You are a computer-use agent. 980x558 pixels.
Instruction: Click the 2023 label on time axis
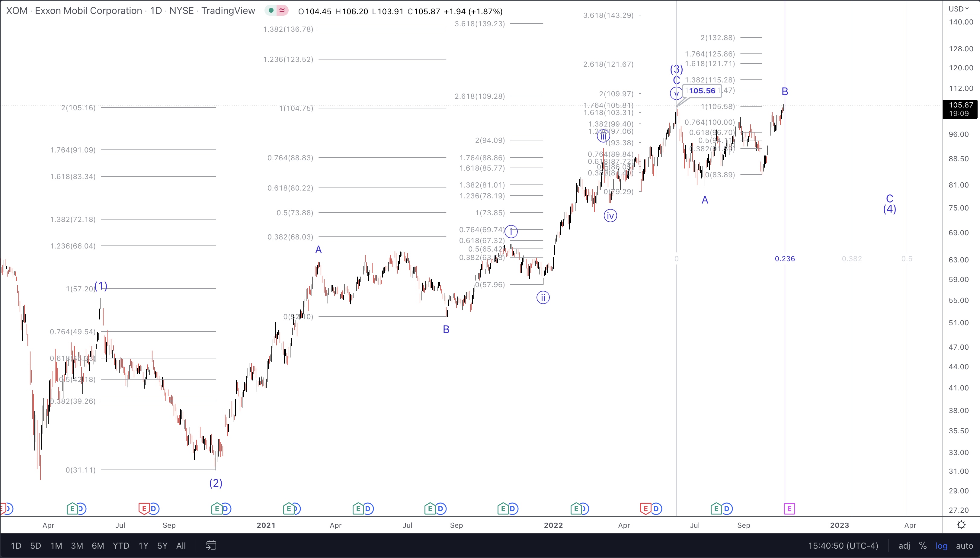coord(839,525)
